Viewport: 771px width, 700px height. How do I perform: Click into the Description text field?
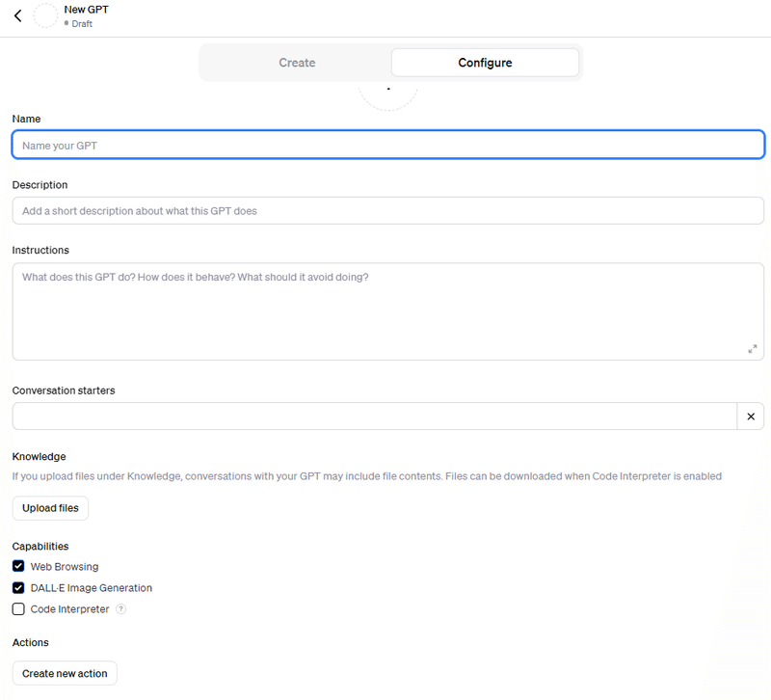[387, 210]
